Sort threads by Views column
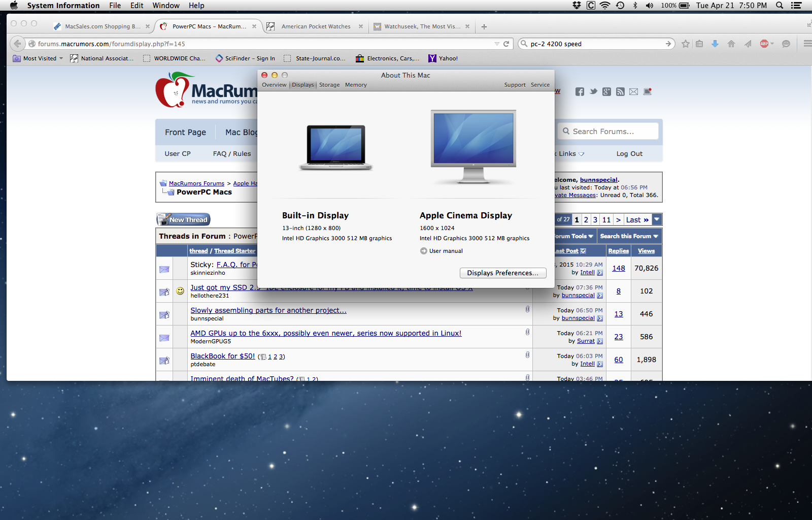This screenshot has width=812, height=520. click(x=646, y=251)
